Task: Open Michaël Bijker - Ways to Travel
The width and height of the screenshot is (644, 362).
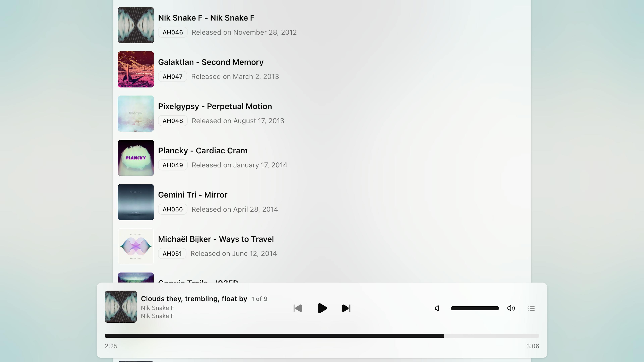Action: coord(216,239)
